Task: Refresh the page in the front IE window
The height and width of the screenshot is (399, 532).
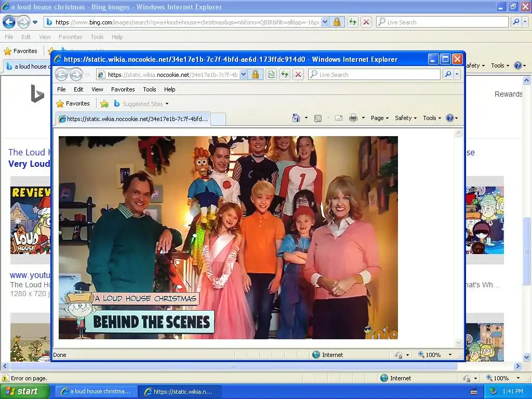Action: (285, 74)
